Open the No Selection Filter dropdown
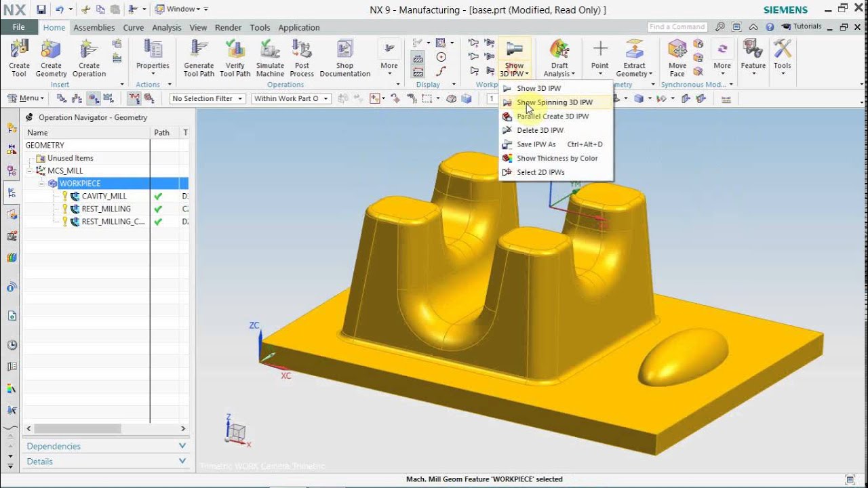The width and height of the screenshot is (868, 488). pyautogui.click(x=207, y=98)
